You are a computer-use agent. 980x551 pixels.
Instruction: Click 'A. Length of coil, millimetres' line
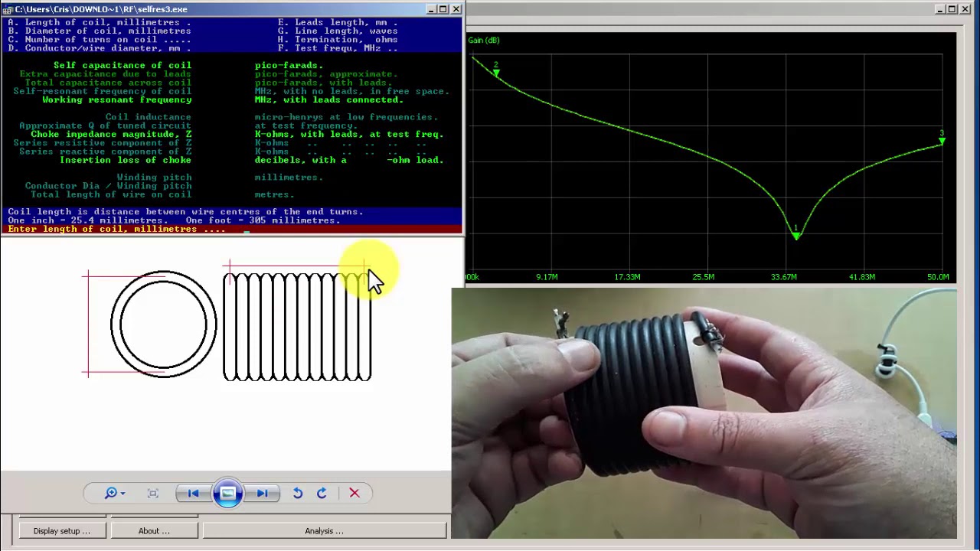pyautogui.click(x=100, y=22)
